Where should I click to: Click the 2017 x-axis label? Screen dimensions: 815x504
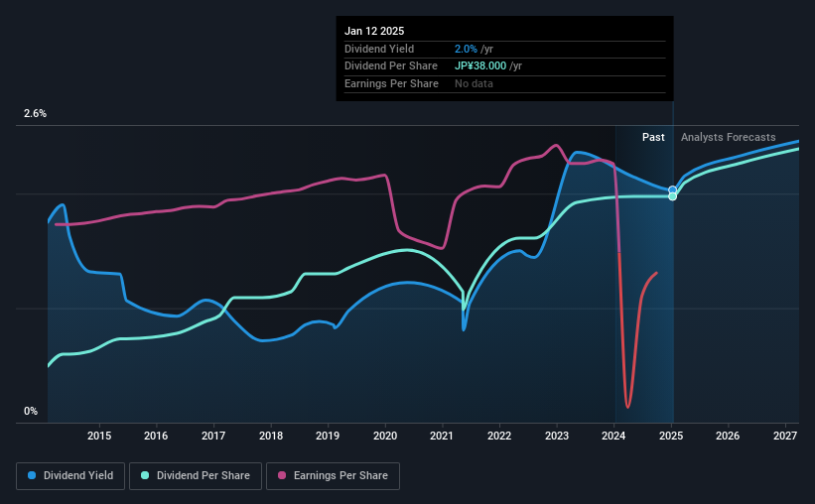[213, 436]
